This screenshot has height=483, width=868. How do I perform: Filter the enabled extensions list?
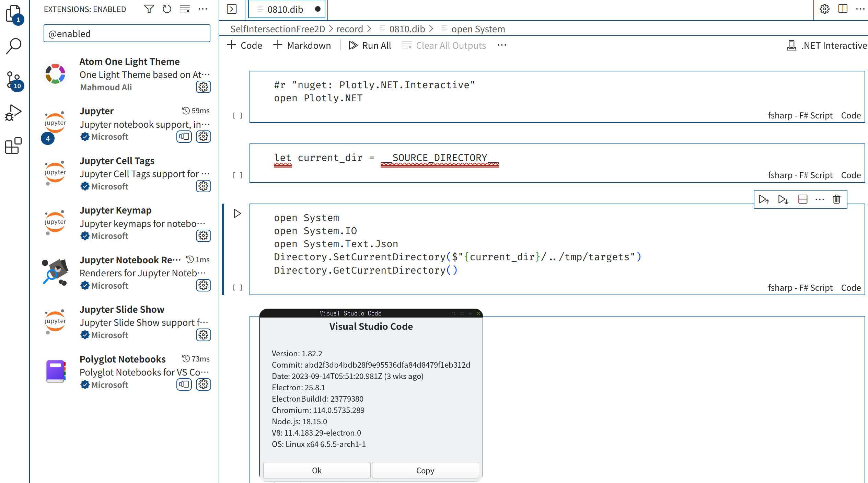(149, 9)
